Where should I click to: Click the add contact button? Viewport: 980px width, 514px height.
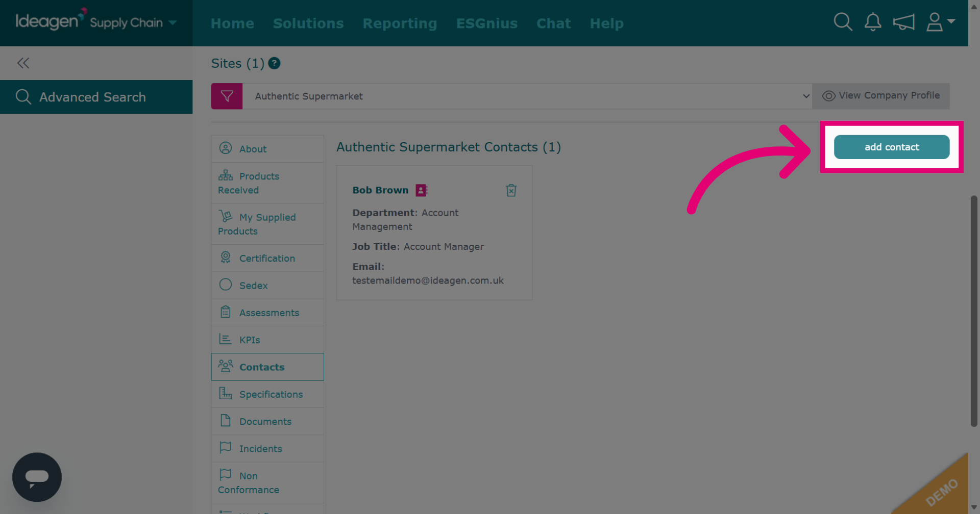pyautogui.click(x=892, y=147)
